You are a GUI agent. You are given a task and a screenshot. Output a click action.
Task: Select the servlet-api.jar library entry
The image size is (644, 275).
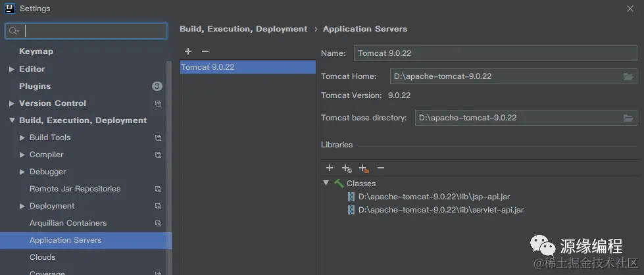point(441,210)
